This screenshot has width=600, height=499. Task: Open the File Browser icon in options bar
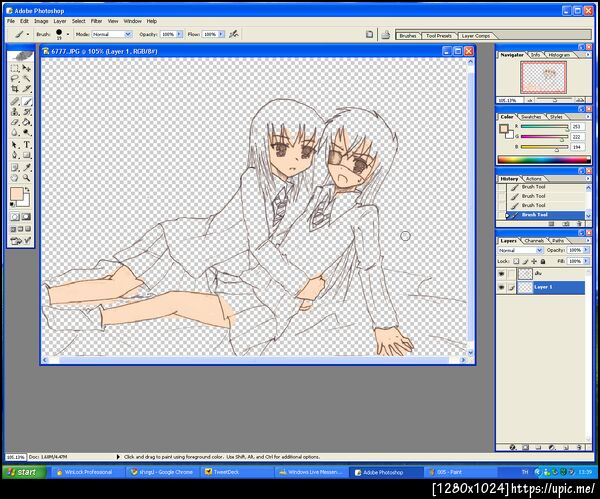tap(385, 35)
